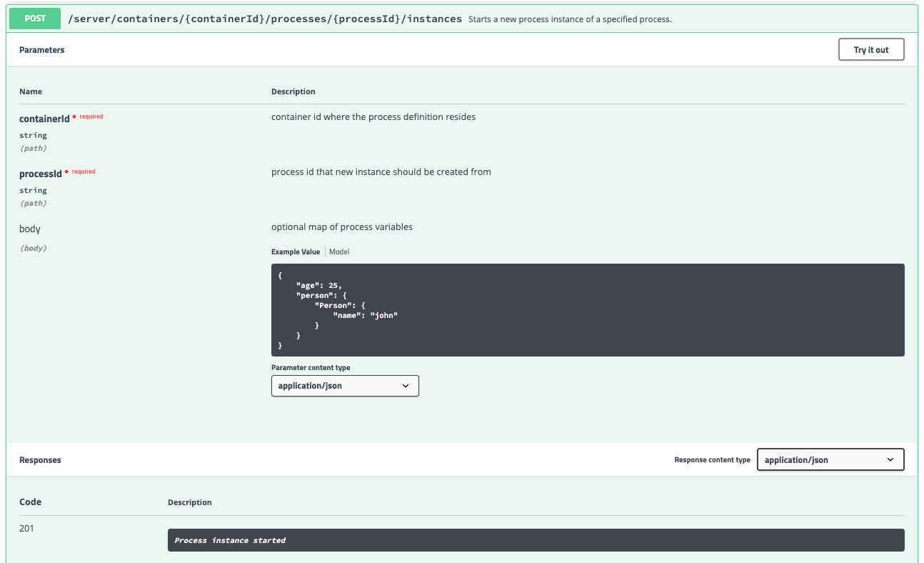Click the processId parameter name
924x563 pixels.
click(x=41, y=174)
